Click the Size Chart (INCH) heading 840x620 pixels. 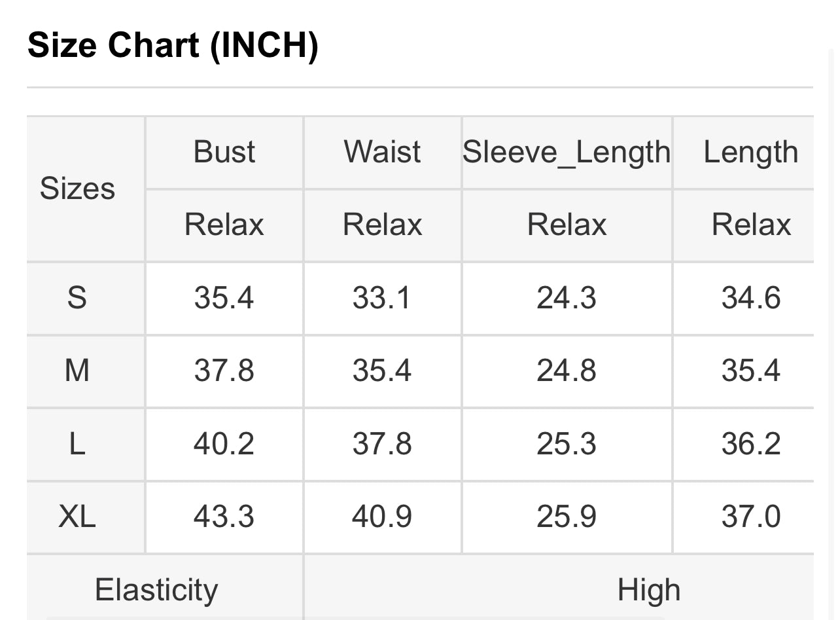point(173,45)
